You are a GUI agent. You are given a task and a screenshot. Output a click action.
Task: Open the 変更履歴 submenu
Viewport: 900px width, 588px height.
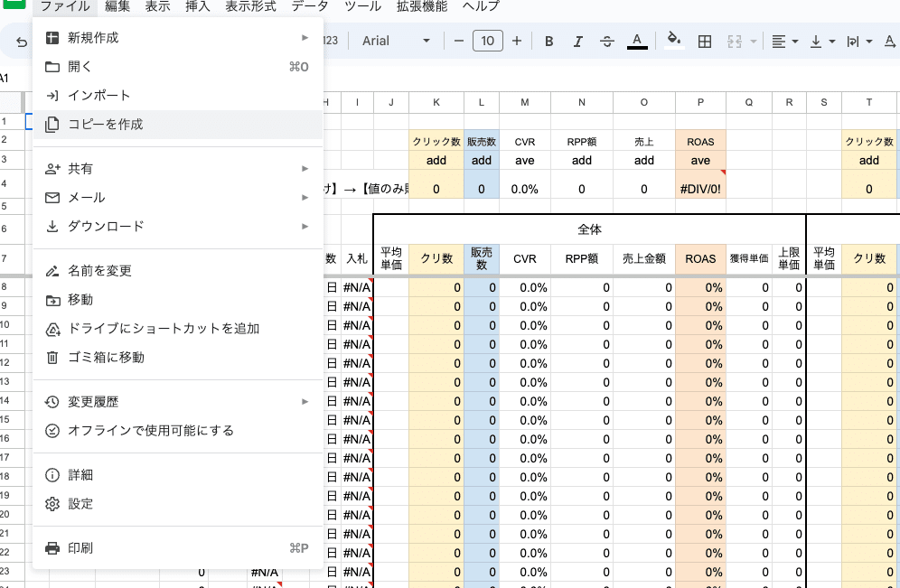point(178,402)
